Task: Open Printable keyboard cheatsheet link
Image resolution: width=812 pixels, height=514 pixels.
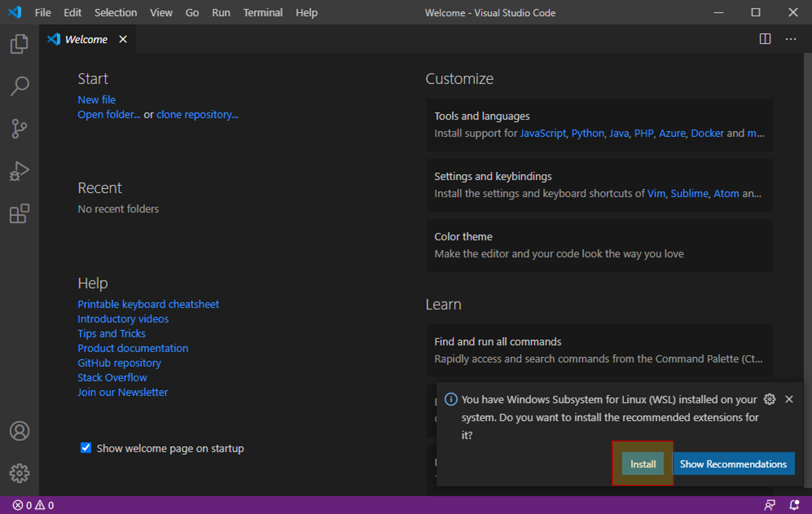Action: coord(148,304)
